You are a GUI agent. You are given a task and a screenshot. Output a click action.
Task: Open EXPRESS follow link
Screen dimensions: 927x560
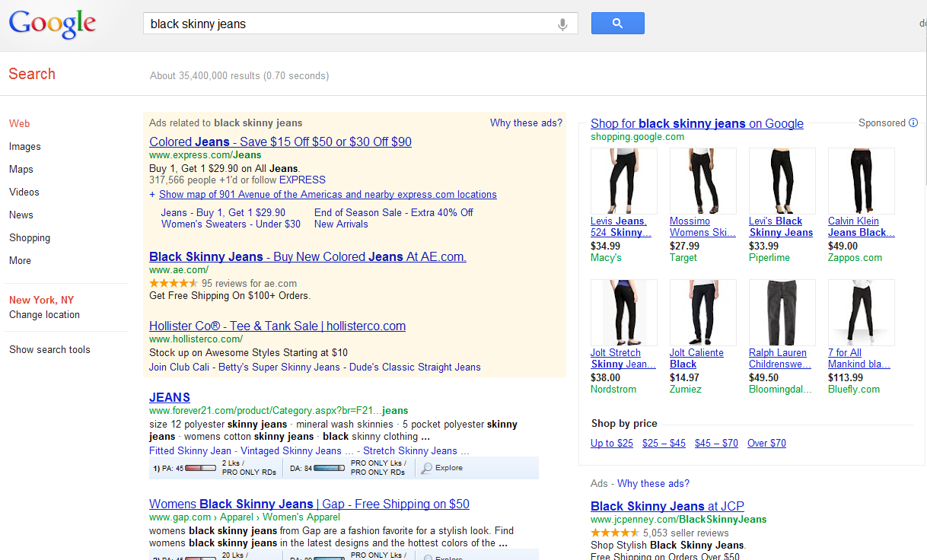click(x=302, y=180)
